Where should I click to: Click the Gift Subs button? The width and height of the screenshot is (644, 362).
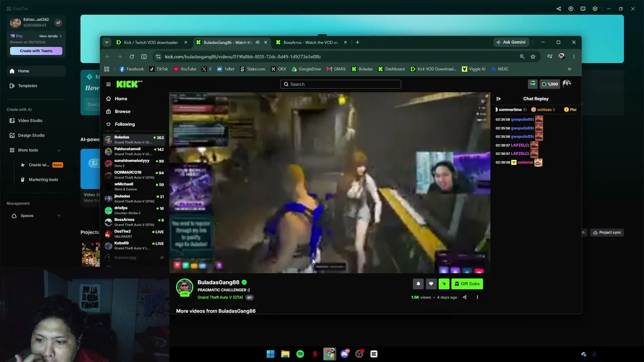(467, 284)
